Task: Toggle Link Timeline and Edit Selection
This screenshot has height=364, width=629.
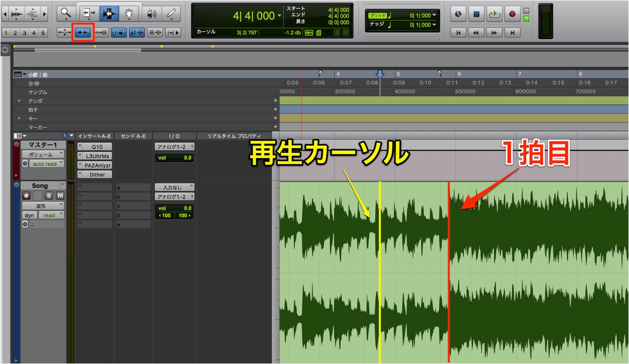Action: (x=137, y=33)
